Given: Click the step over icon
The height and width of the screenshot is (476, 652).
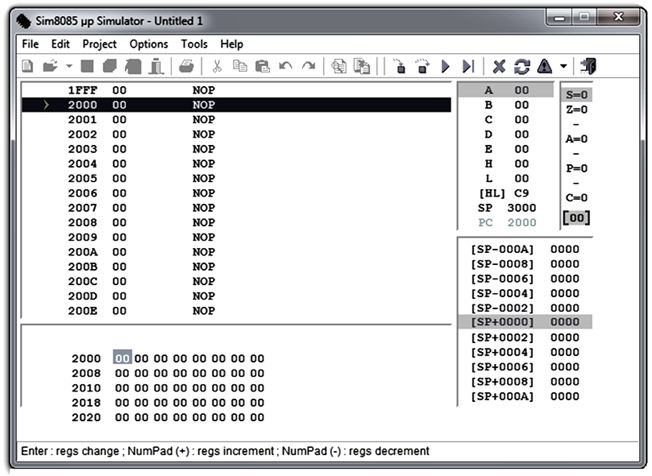Looking at the screenshot, I should [422, 66].
